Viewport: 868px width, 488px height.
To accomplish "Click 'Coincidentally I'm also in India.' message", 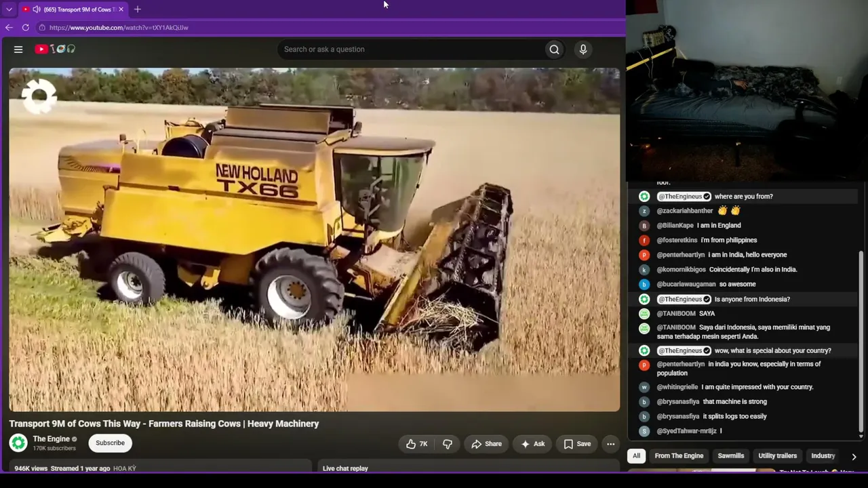I will tap(753, 270).
